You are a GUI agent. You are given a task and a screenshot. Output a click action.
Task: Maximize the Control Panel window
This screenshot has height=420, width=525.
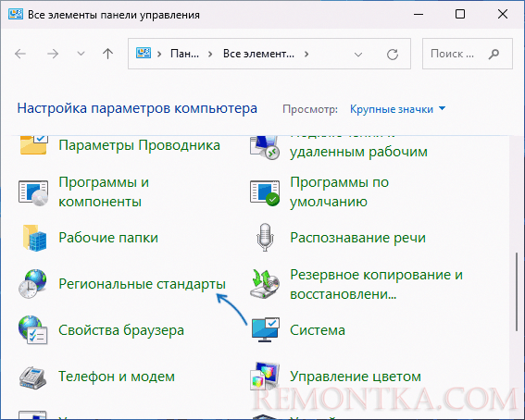pyautogui.click(x=460, y=14)
